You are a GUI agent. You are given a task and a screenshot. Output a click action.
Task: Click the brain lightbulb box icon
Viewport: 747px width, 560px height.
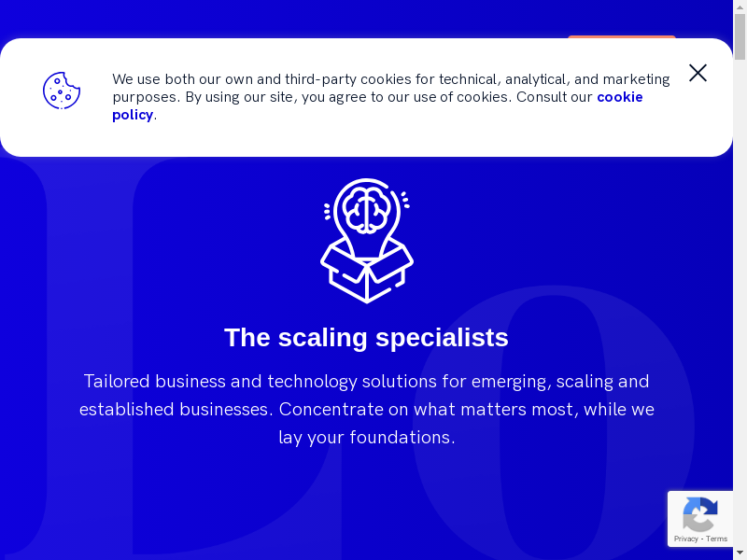pos(367,241)
